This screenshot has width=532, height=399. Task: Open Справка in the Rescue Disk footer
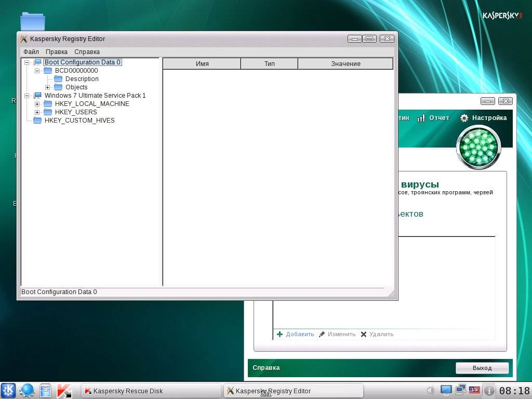click(266, 368)
